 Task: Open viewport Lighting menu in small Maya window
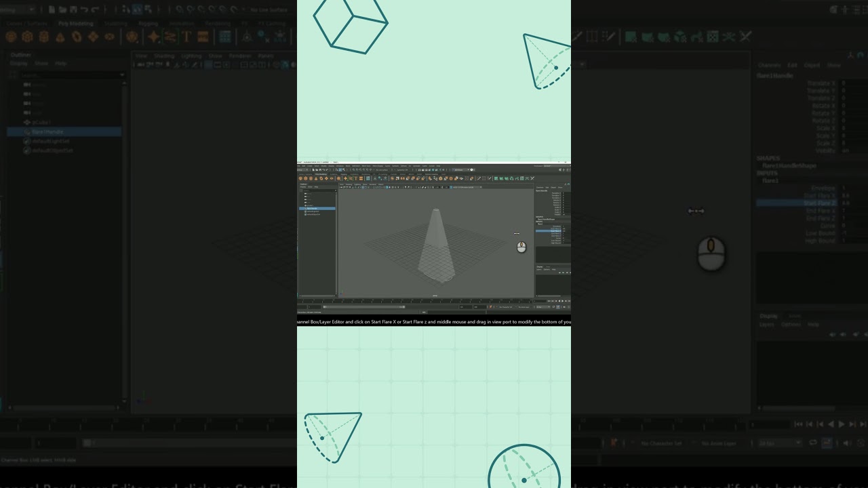click(357, 184)
